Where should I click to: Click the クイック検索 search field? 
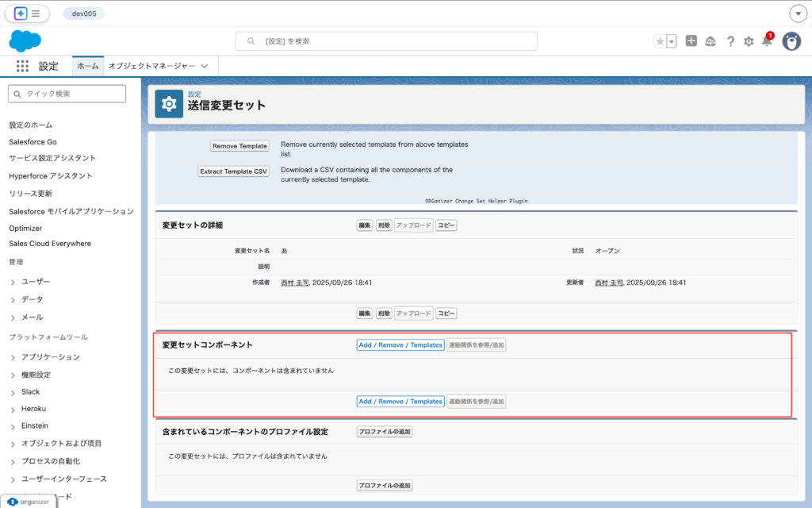(67, 94)
